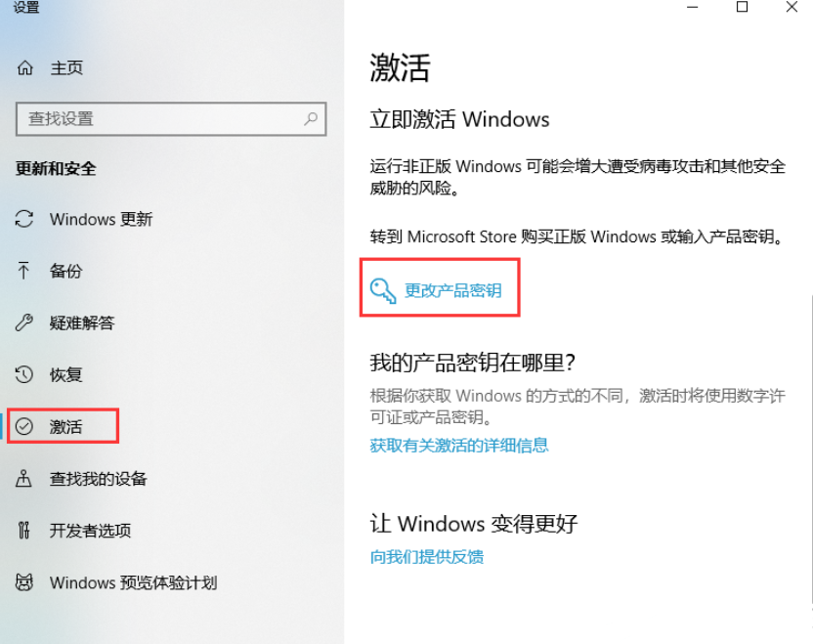Screen dimensions: 813x644
Task: Click the Windows 更新 refresh arrows icon
Action: 24,219
